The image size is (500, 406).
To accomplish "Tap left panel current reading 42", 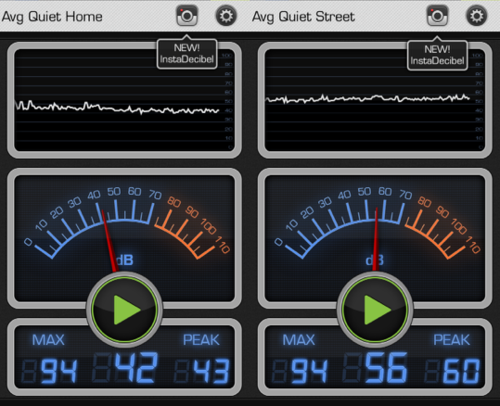I will coord(136,367).
